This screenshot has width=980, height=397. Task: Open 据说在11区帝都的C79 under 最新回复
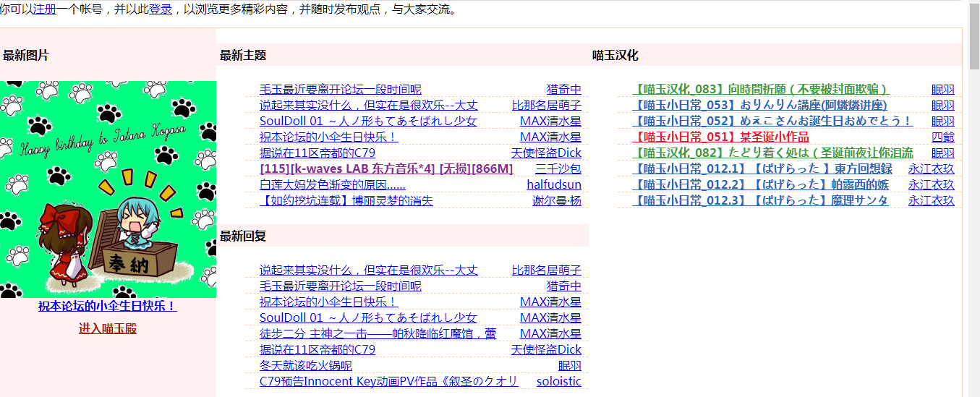pos(318,350)
